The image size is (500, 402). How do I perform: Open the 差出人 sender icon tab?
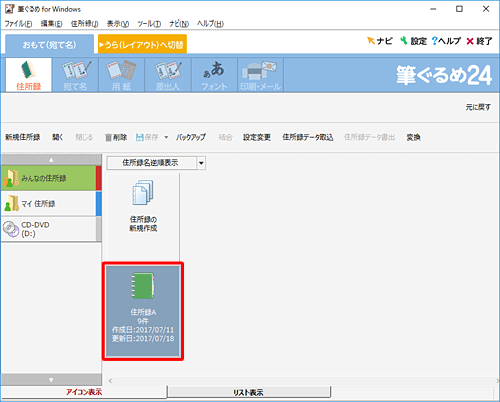coord(168,75)
